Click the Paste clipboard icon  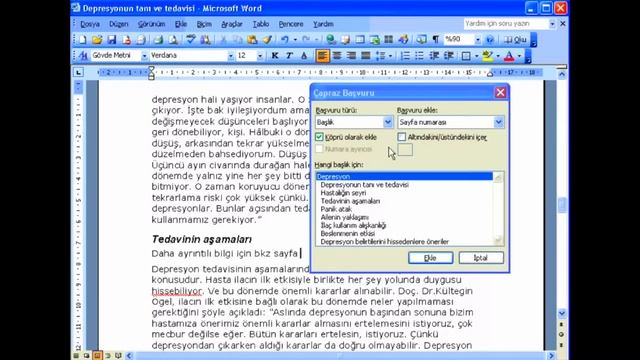252,40
